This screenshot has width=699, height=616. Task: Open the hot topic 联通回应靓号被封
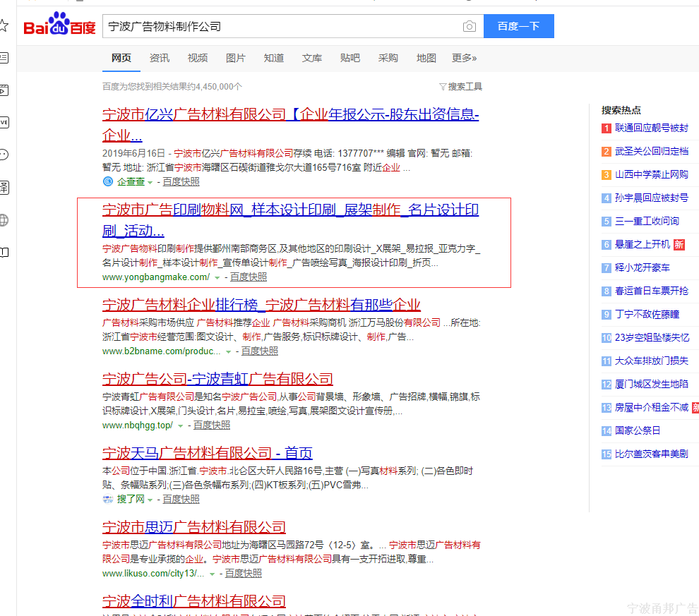click(652, 128)
